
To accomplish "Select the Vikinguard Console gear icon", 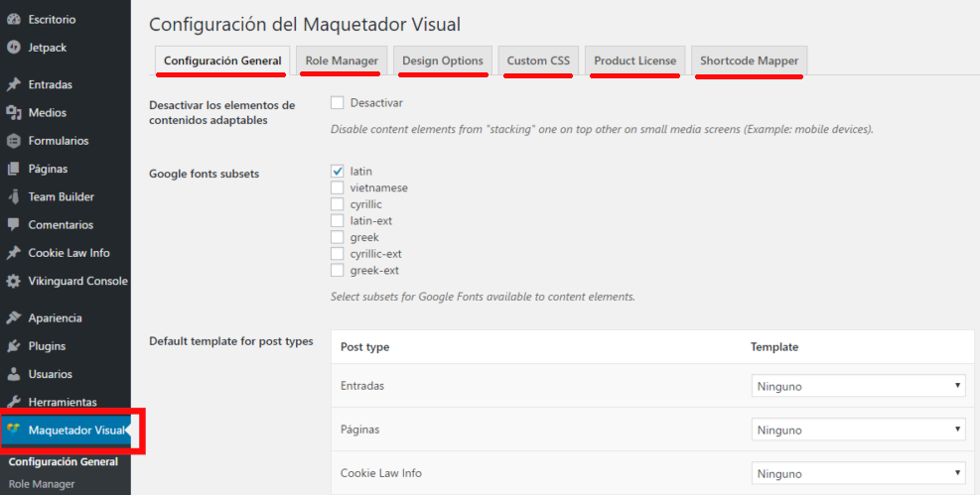I will (x=14, y=281).
